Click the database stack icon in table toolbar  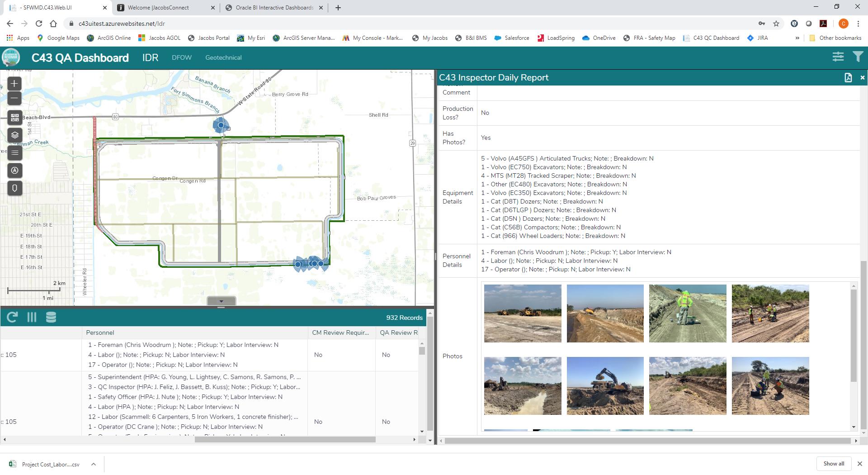(x=51, y=318)
